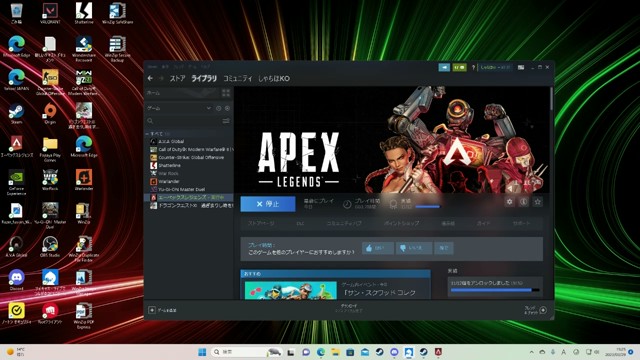
Task: Open the Windows Start button
Action: pos(202,352)
